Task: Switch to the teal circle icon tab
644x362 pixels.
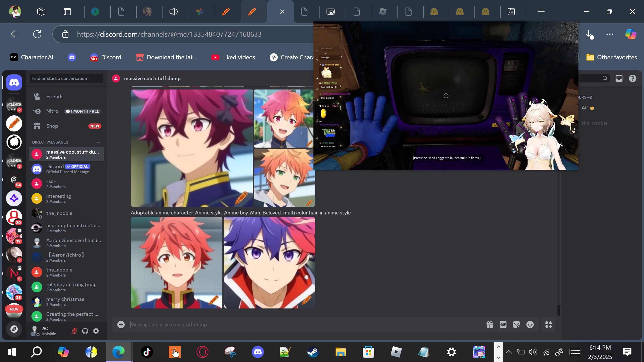Action: 95,12
